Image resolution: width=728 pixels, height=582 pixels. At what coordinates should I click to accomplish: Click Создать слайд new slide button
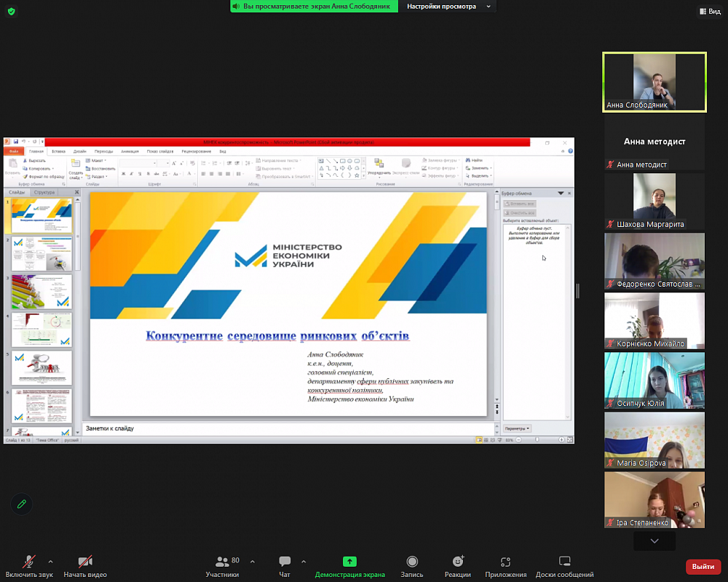tap(75, 170)
